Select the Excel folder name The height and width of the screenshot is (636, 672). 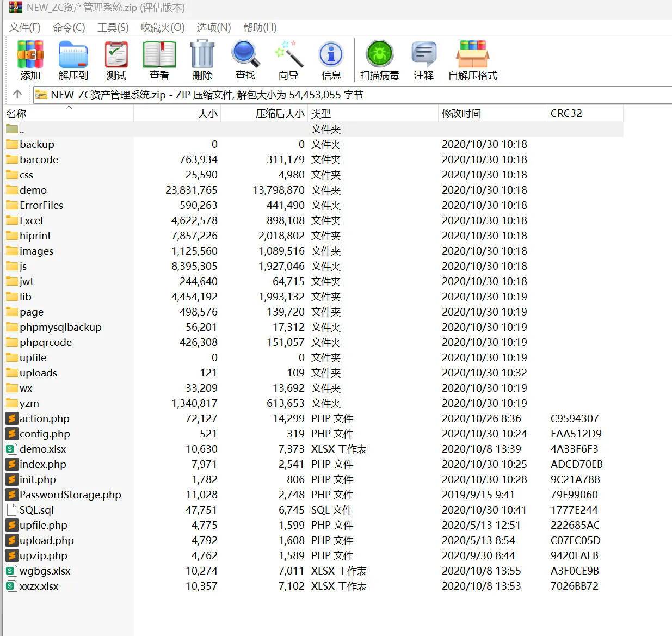pos(31,220)
